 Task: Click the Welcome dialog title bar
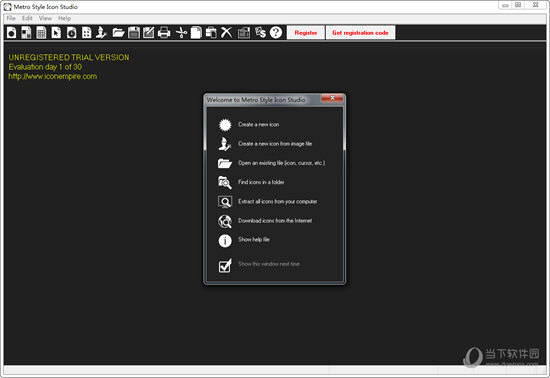coord(262,100)
